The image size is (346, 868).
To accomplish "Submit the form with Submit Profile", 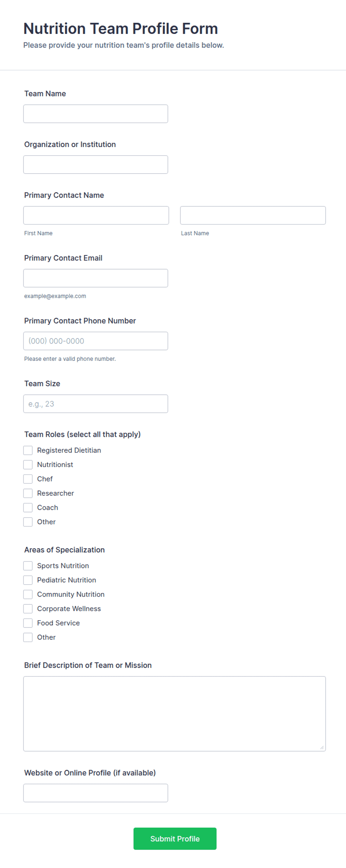I will pyautogui.click(x=175, y=839).
